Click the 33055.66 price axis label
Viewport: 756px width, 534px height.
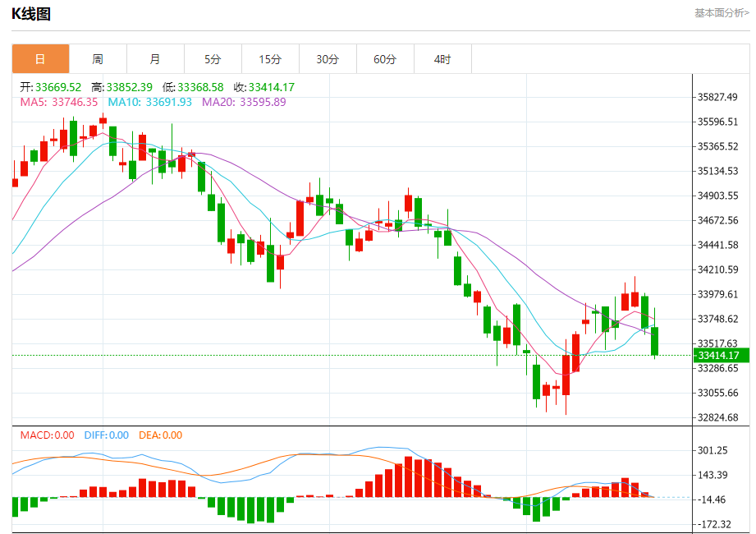tap(717, 393)
